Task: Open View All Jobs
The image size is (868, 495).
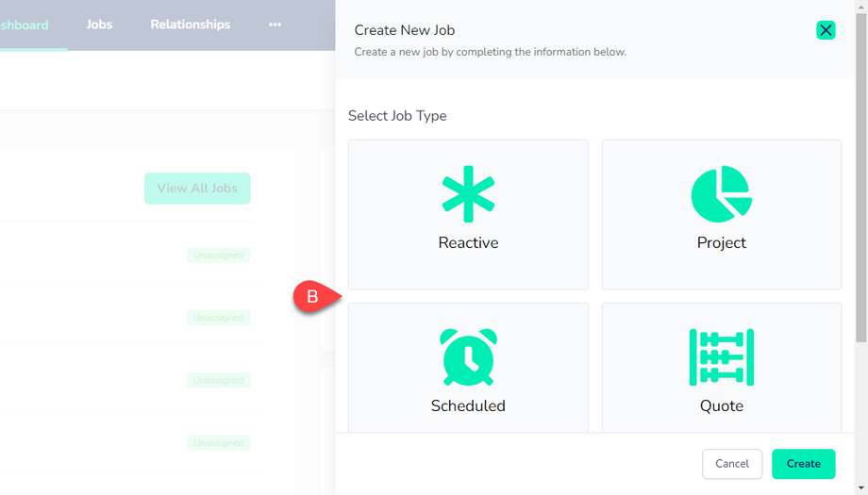Action: tap(197, 189)
